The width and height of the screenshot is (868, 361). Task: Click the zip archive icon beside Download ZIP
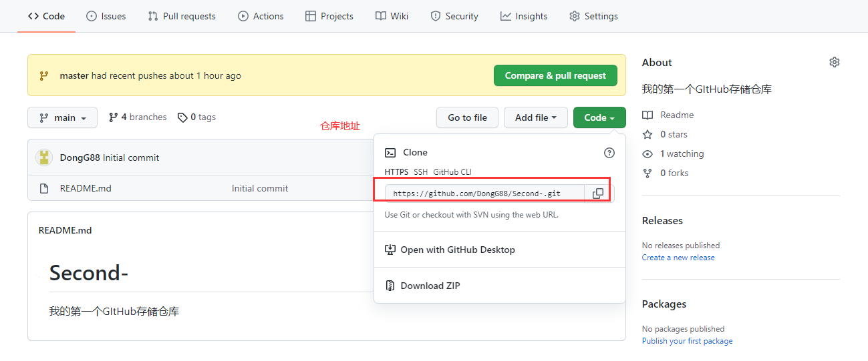click(390, 286)
